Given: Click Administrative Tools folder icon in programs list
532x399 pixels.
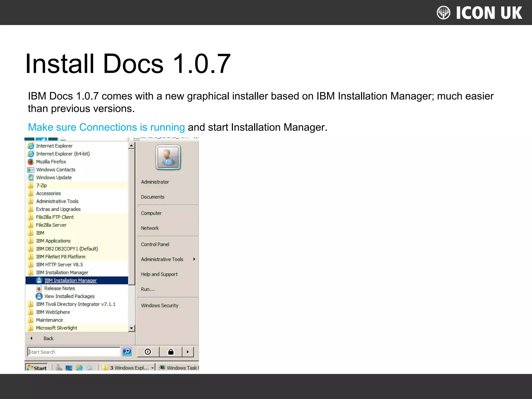Looking at the screenshot, I should [31, 201].
